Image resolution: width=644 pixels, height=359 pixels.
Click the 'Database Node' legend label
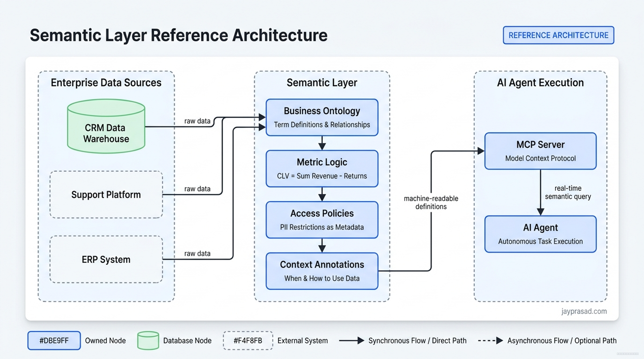point(187,341)
